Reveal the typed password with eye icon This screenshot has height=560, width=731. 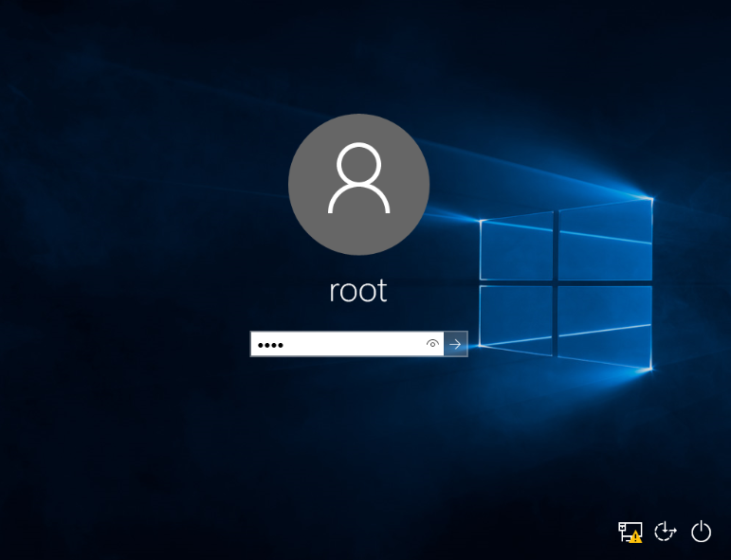point(432,344)
